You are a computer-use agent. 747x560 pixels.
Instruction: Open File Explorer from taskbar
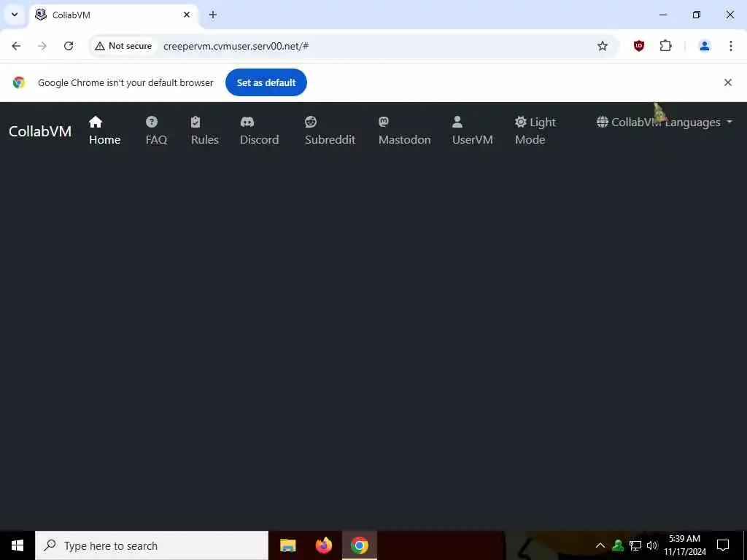[287, 545]
